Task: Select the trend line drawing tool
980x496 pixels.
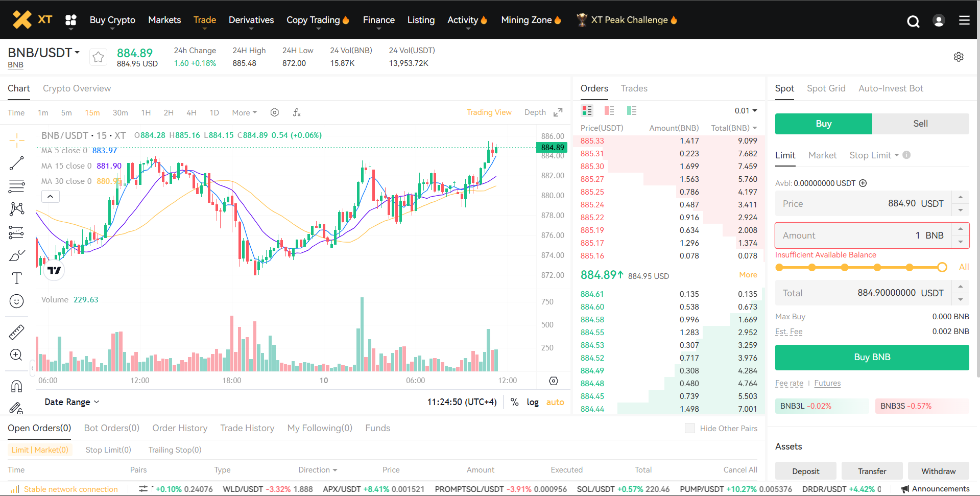Action: point(16,163)
